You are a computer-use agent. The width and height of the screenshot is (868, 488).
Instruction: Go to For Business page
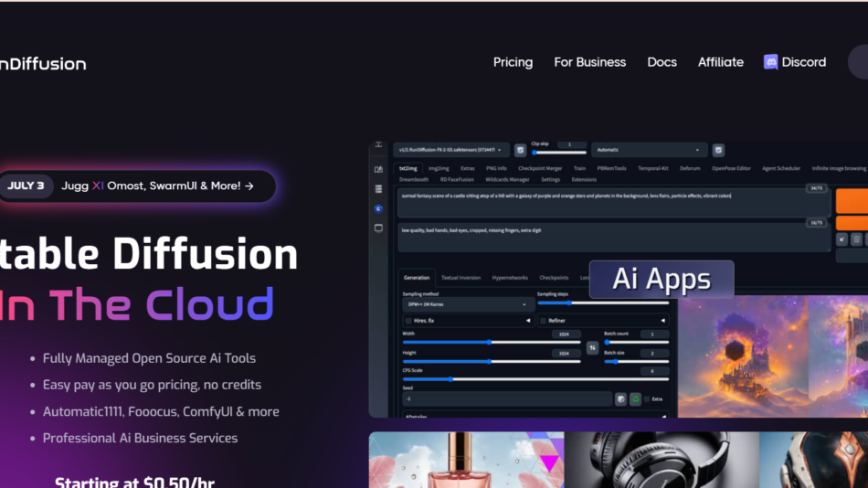pos(589,62)
